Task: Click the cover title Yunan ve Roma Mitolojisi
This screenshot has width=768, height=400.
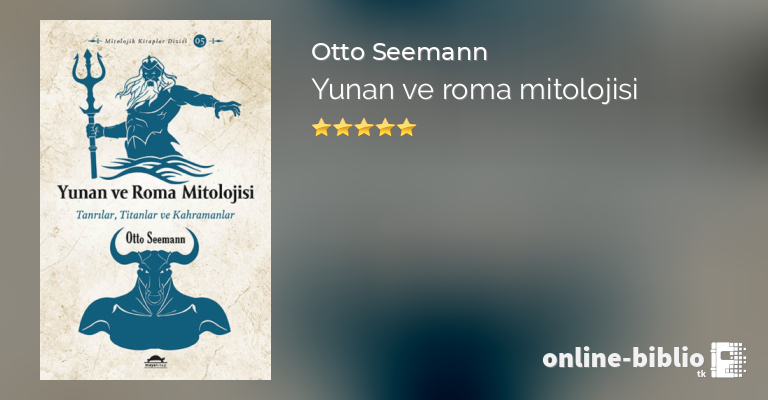Action: 156,192
